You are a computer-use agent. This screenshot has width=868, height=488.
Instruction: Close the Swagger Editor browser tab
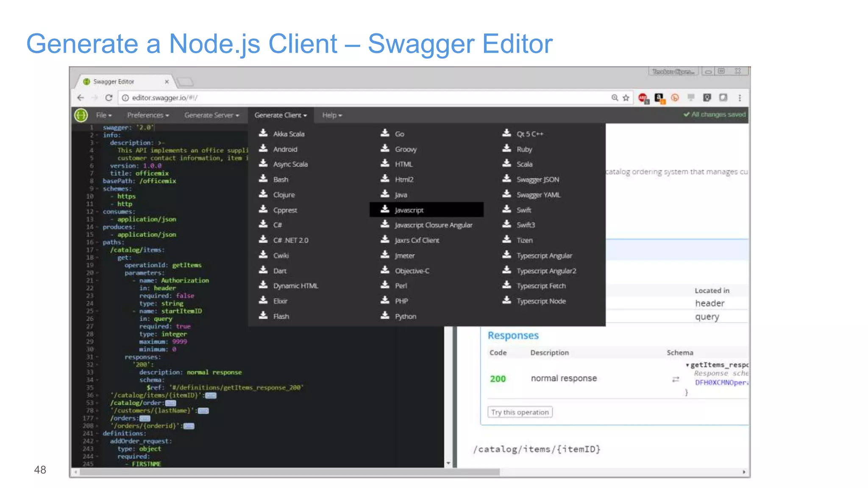click(167, 81)
